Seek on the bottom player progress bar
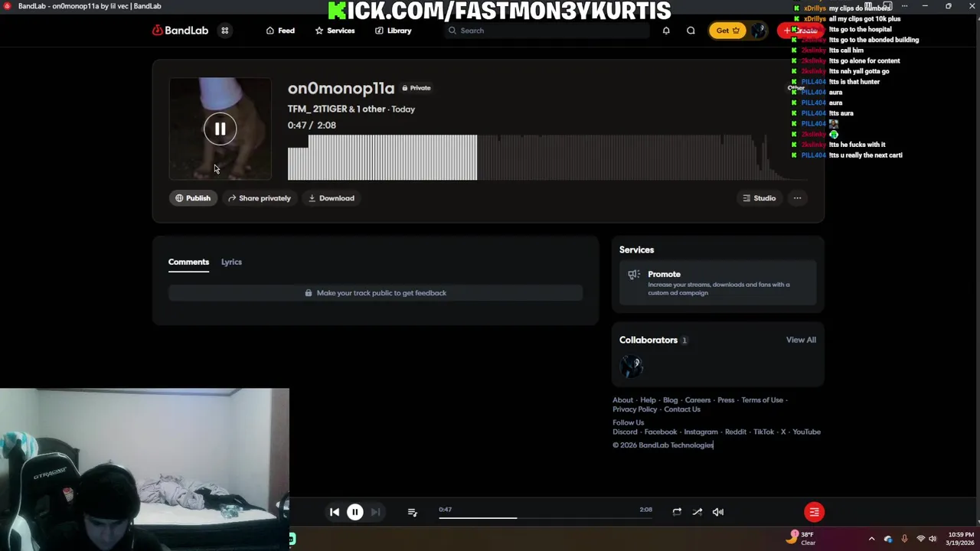Image resolution: width=980 pixels, height=551 pixels. point(546,518)
